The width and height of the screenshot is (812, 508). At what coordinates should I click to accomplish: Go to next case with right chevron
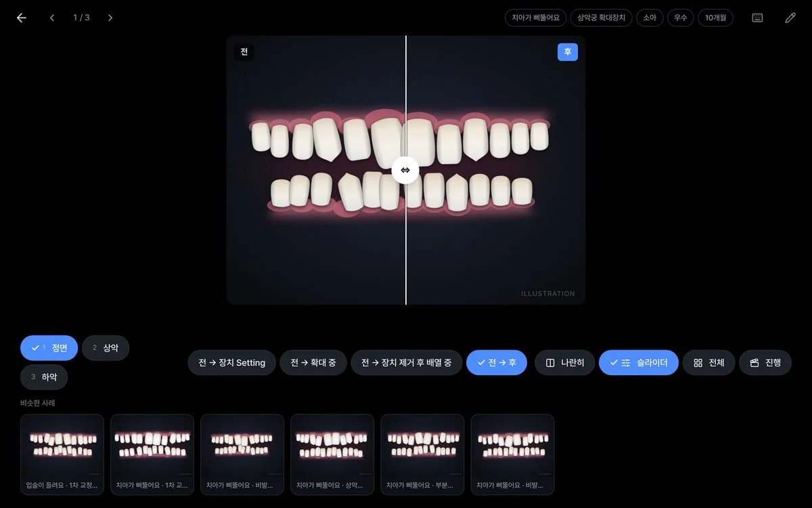point(110,18)
